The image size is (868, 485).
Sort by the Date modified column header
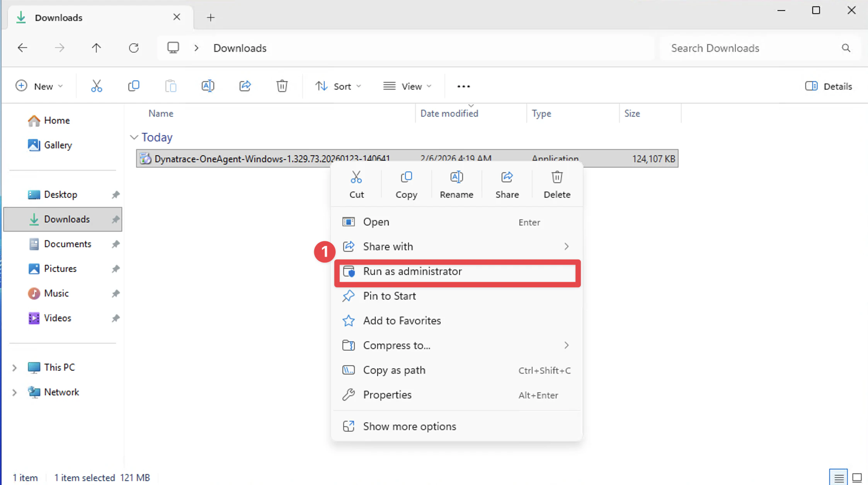[x=449, y=114]
